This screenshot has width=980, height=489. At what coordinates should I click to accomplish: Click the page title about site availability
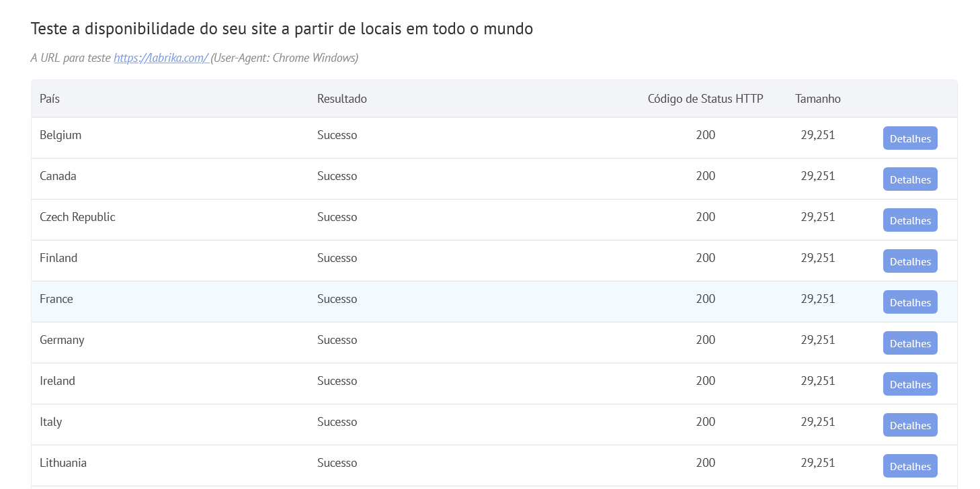tap(282, 28)
